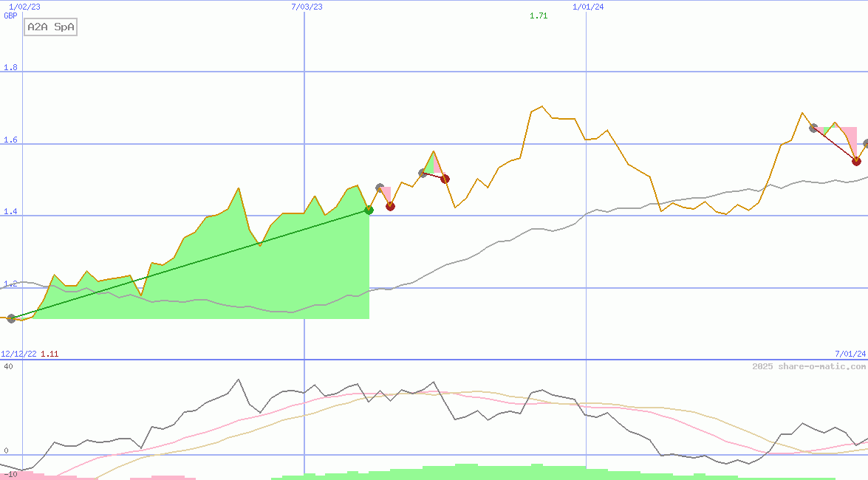
Task: Select the gray marker left of the small green triangle
Action: click(423, 173)
